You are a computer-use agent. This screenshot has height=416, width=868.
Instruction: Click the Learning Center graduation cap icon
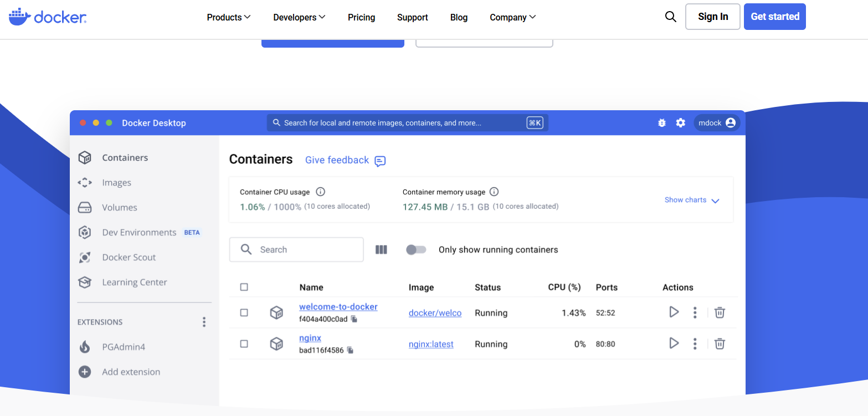[x=85, y=283]
